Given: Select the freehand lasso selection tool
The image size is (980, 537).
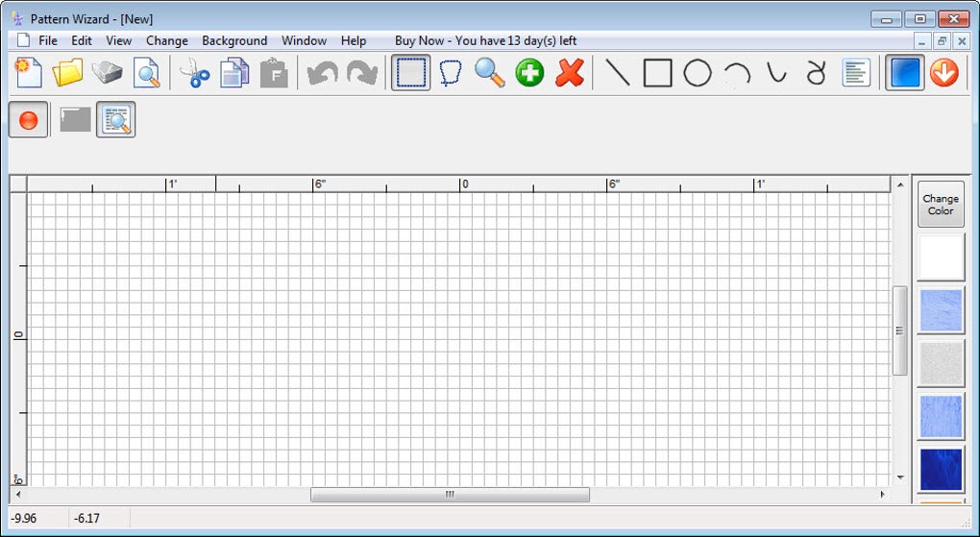Looking at the screenshot, I should [x=450, y=72].
